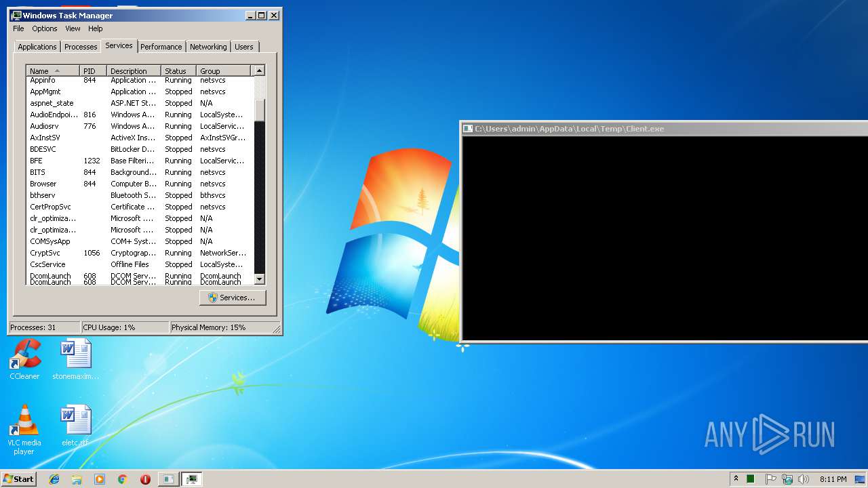This screenshot has height=488, width=868.
Task: Open the File menu in Task Manager
Action: click(x=18, y=28)
